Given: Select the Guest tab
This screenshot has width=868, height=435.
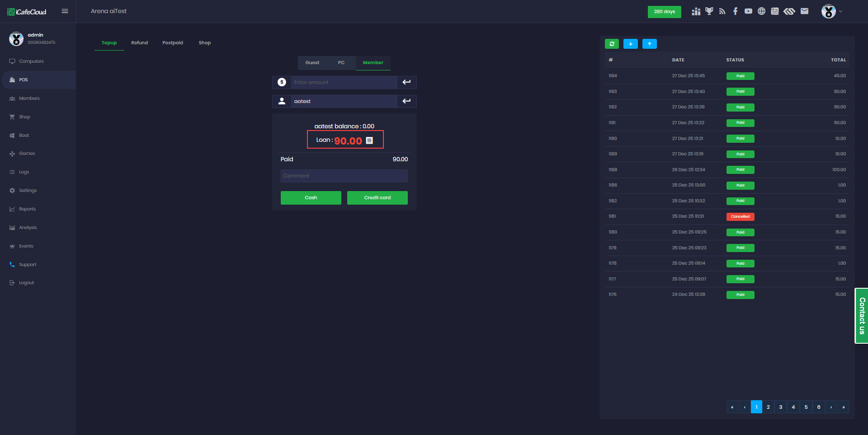Looking at the screenshot, I should 312,63.
